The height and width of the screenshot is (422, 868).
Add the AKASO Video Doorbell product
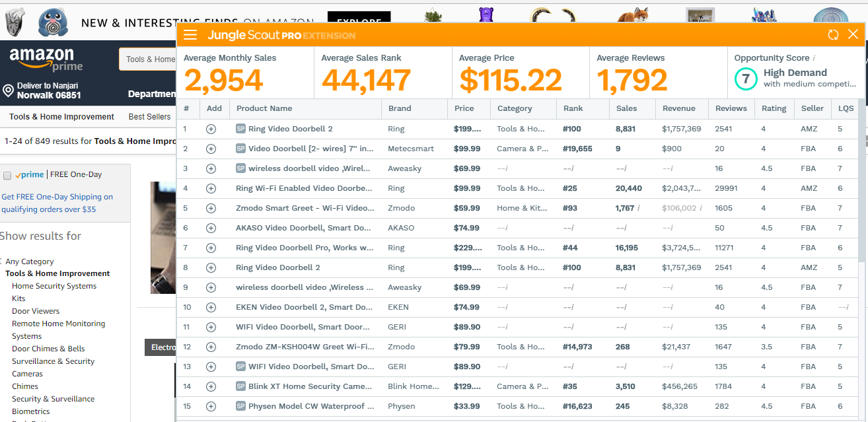click(x=211, y=228)
